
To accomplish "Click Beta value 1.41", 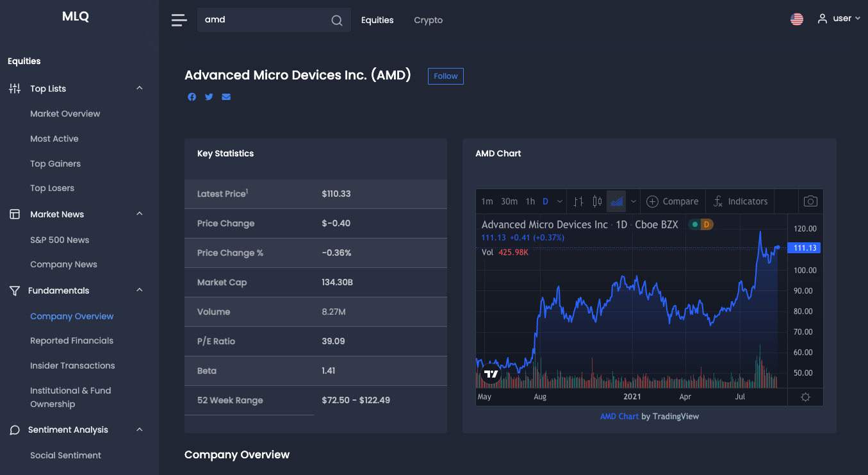I will pyautogui.click(x=329, y=371).
